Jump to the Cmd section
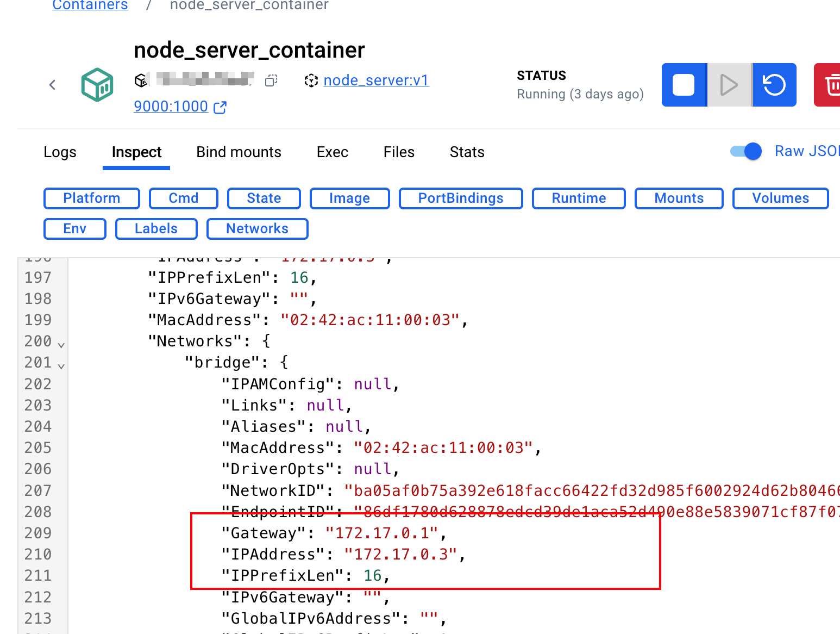The width and height of the screenshot is (840, 634). pos(184,198)
